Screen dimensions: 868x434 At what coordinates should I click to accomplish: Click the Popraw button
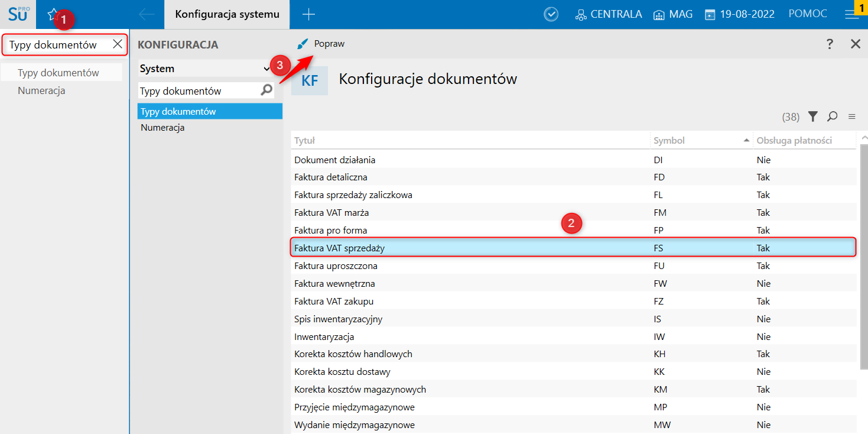(x=321, y=44)
